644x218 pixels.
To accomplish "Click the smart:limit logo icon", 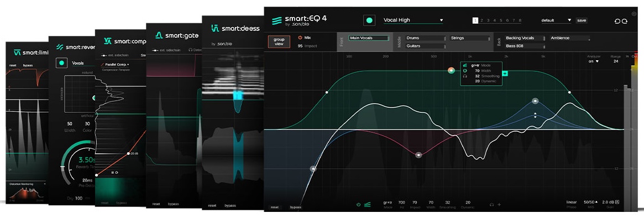I will coord(17,53).
